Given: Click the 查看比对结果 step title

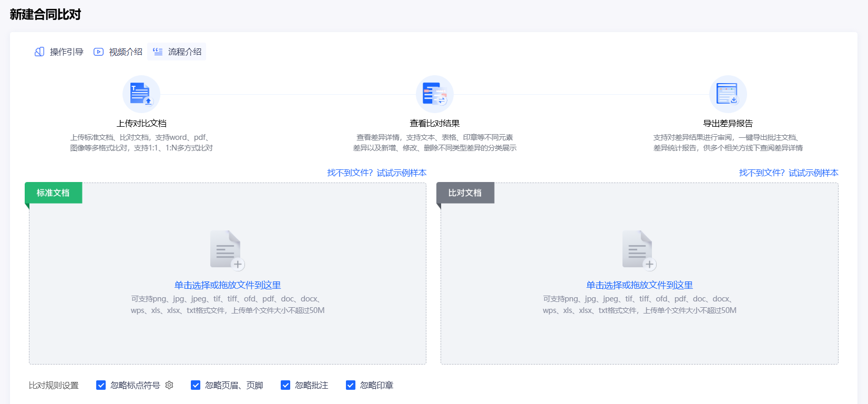Looking at the screenshot, I should click(x=435, y=123).
